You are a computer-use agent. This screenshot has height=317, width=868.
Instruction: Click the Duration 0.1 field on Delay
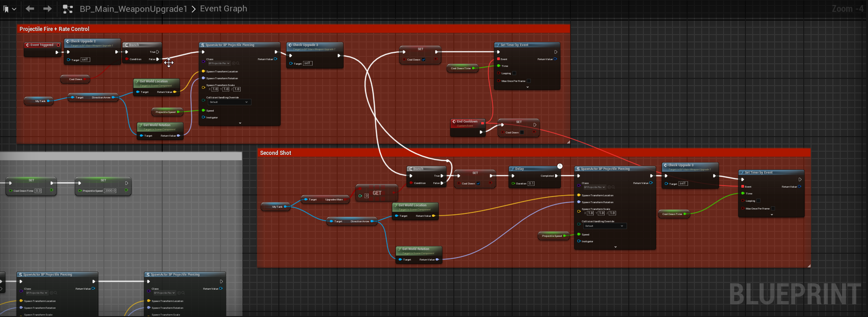[x=531, y=184]
